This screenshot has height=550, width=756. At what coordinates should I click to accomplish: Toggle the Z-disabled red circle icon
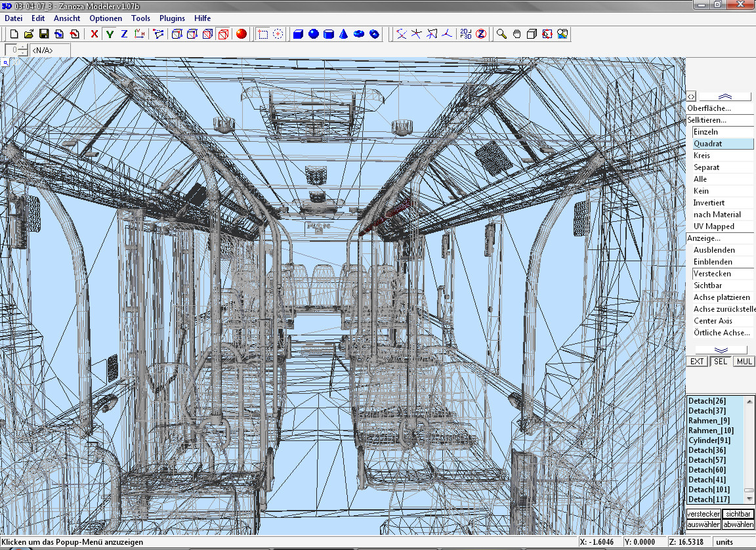coord(481,33)
